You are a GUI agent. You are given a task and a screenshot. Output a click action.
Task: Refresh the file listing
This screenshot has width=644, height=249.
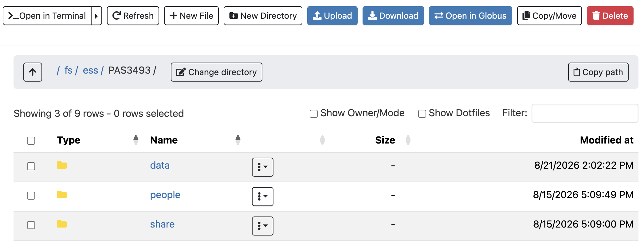[133, 16]
